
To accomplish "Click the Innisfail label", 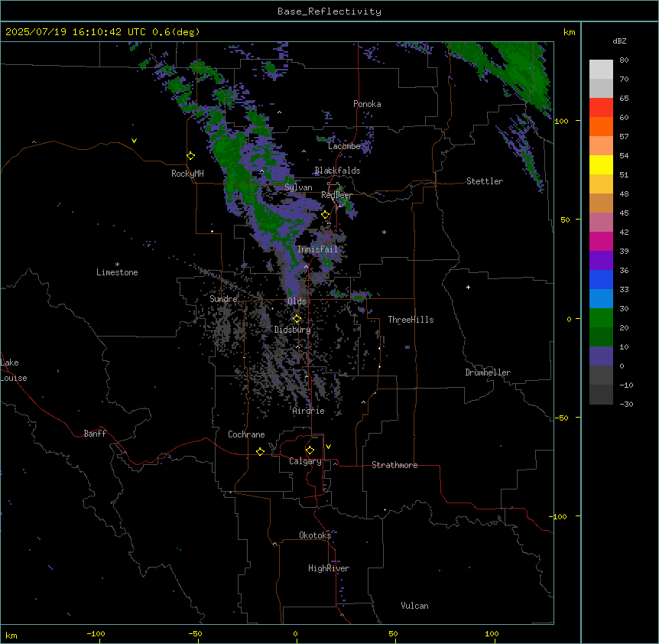I will coord(318,249).
